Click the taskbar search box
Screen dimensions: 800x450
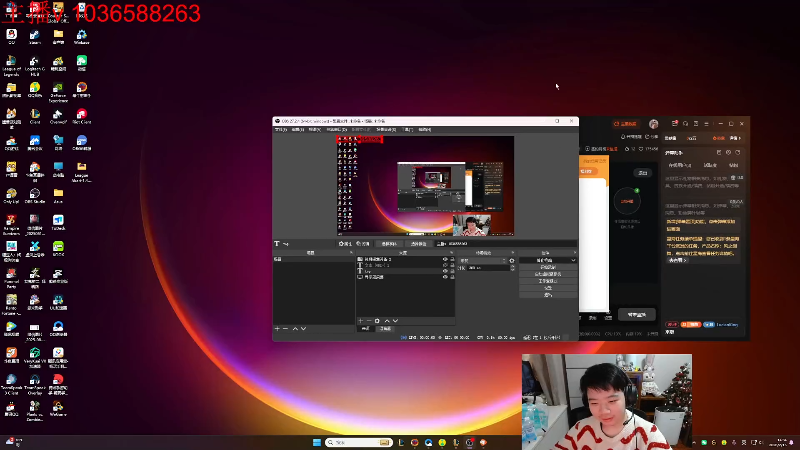click(x=359, y=442)
